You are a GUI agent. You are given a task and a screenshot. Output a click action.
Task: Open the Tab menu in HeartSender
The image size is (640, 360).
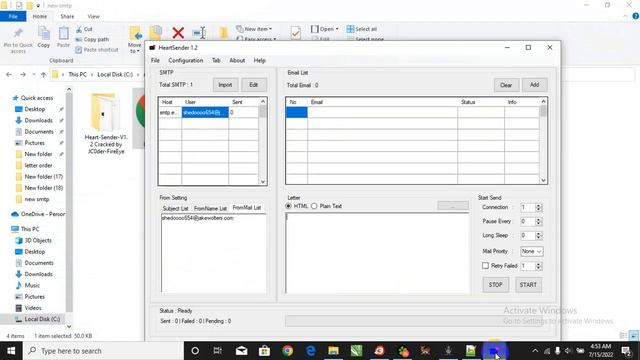216,60
